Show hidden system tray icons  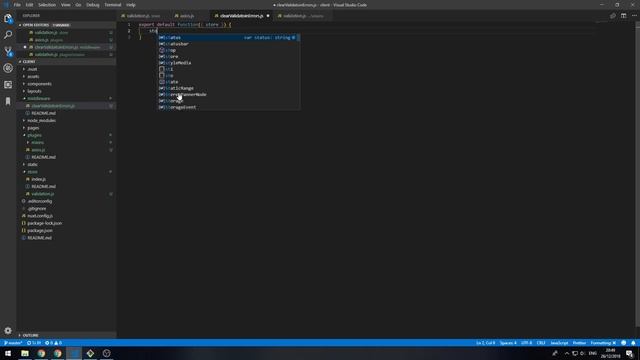tap(567, 353)
